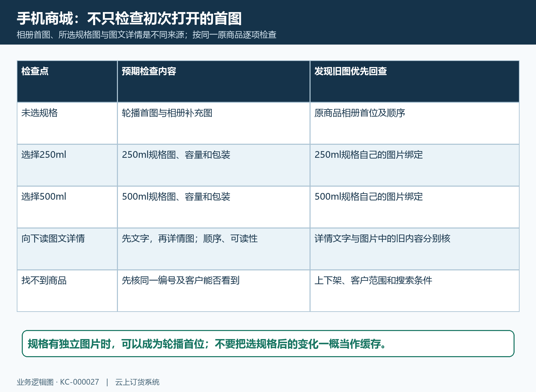
Task: Click the "上下架、客户范围和搜索条件" cell
Action: click(414, 291)
